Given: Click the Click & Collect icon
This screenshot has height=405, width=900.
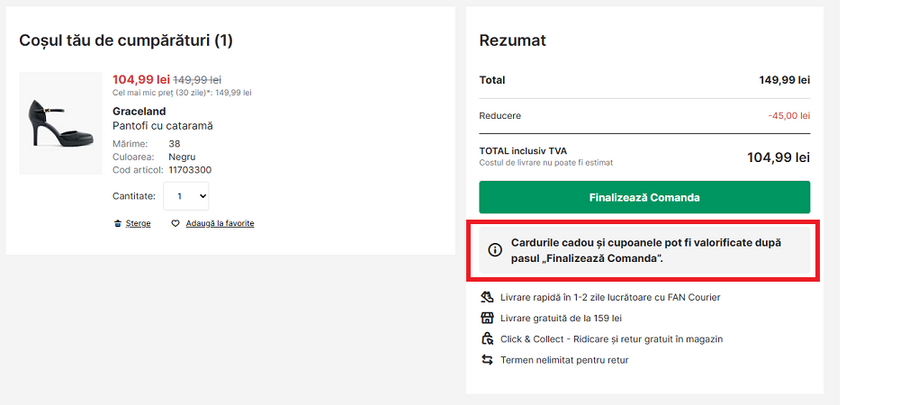Looking at the screenshot, I should [x=487, y=339].
